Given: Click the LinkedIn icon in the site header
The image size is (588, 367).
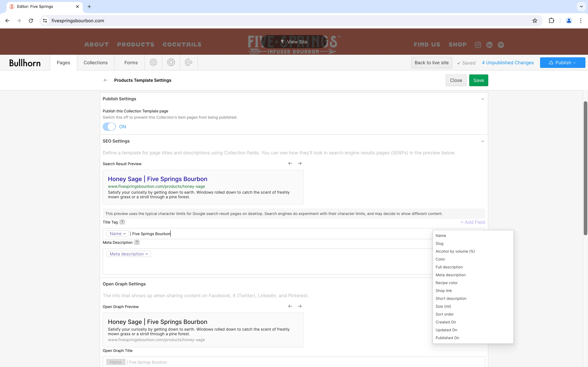Looking at the screenshot, I should click(489, 45).
